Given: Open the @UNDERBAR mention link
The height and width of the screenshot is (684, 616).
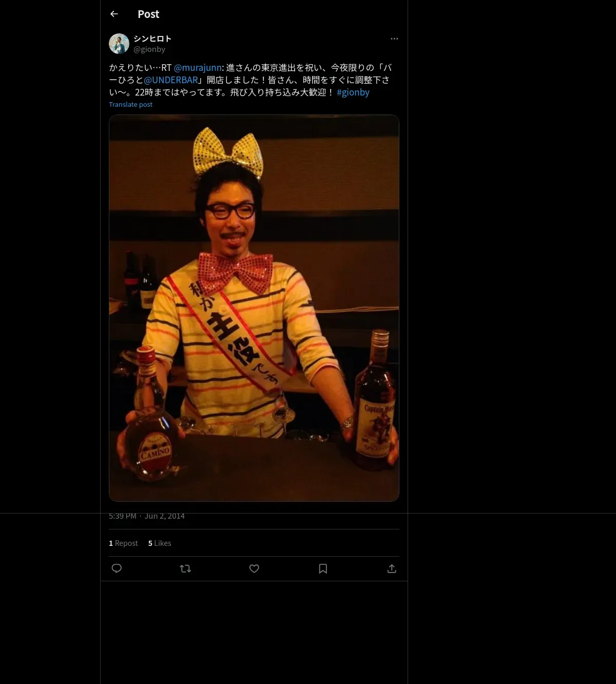Looking at the screenshot, I should point(171,80).
